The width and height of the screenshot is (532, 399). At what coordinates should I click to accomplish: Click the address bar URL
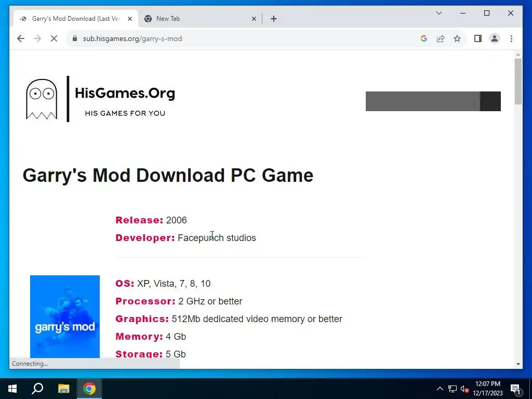point(132,38)
